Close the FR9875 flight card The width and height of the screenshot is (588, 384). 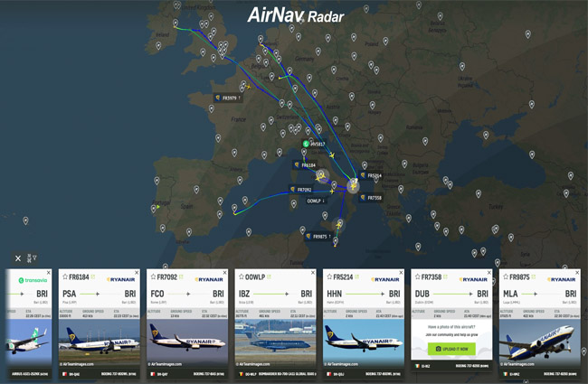(x=577, y=272)
